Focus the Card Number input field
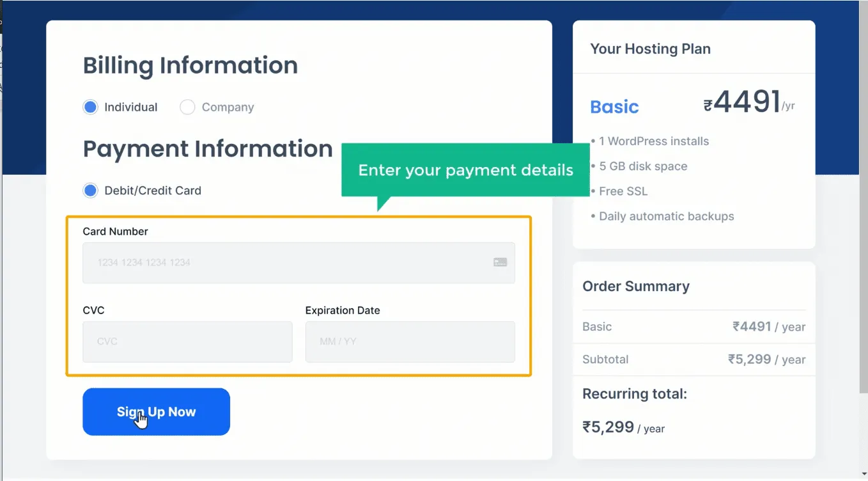868x481 pixels. 288,262
